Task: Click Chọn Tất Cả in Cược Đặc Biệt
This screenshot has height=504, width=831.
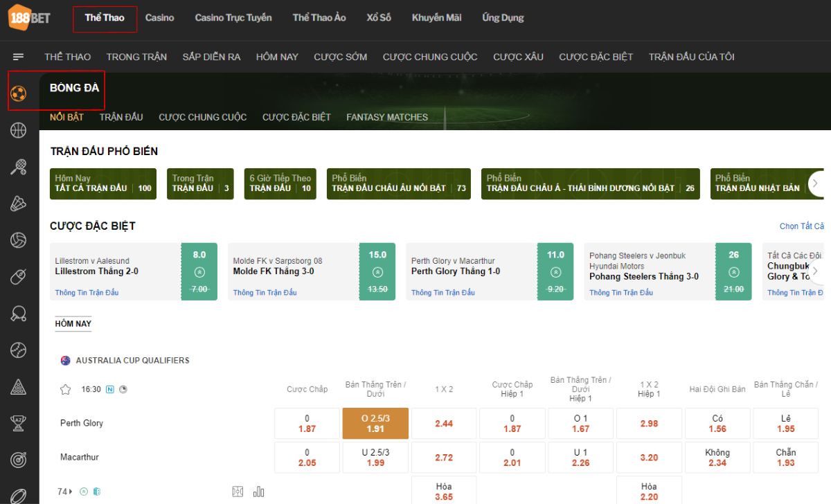Action: click(803, 226)
